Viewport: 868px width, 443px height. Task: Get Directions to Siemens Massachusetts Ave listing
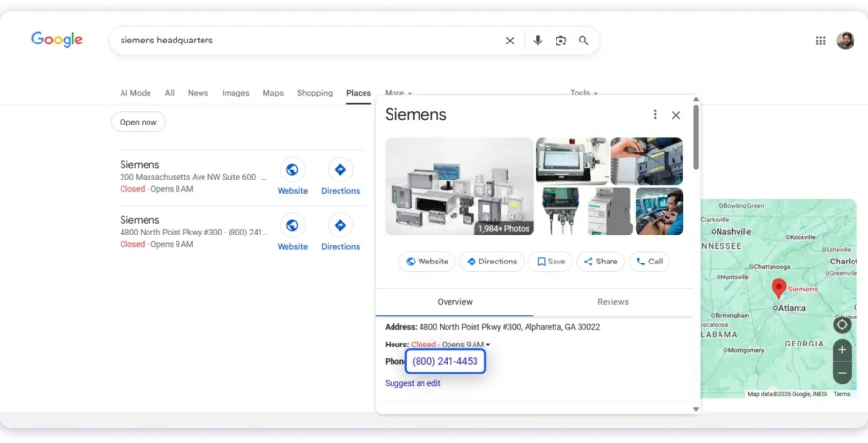[x=340, y=177]
